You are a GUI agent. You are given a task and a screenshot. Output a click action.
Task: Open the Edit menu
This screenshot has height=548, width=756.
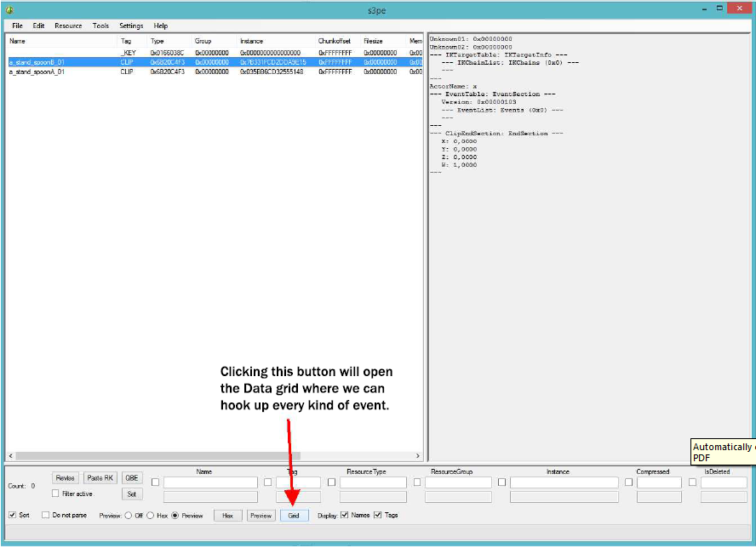tap(38, 26)
